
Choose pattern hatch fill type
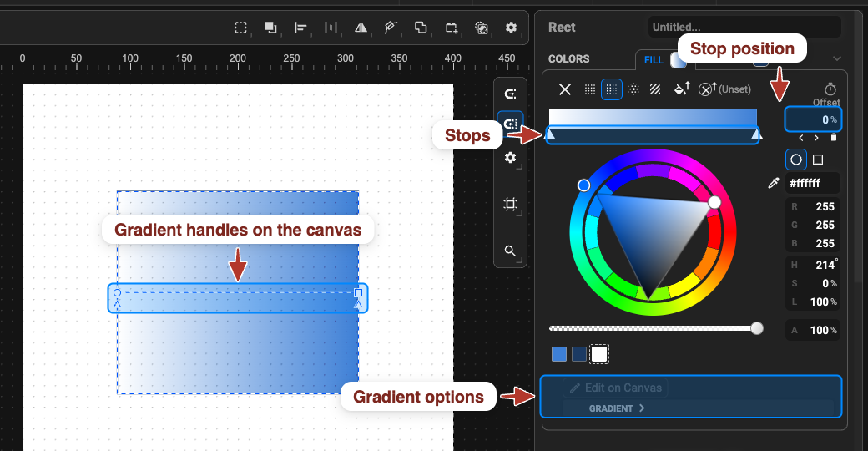coord(655,89)
